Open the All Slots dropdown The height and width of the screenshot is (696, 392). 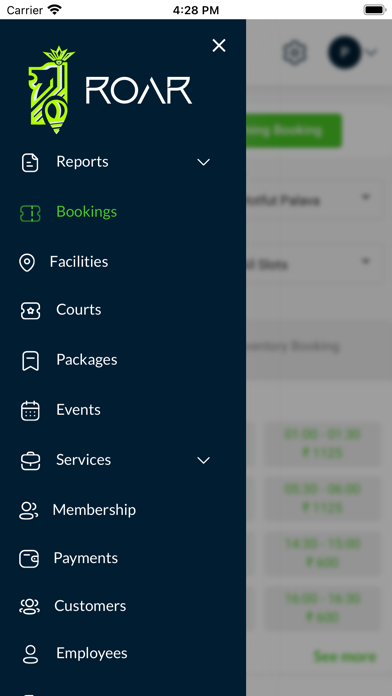coord(315,264)
